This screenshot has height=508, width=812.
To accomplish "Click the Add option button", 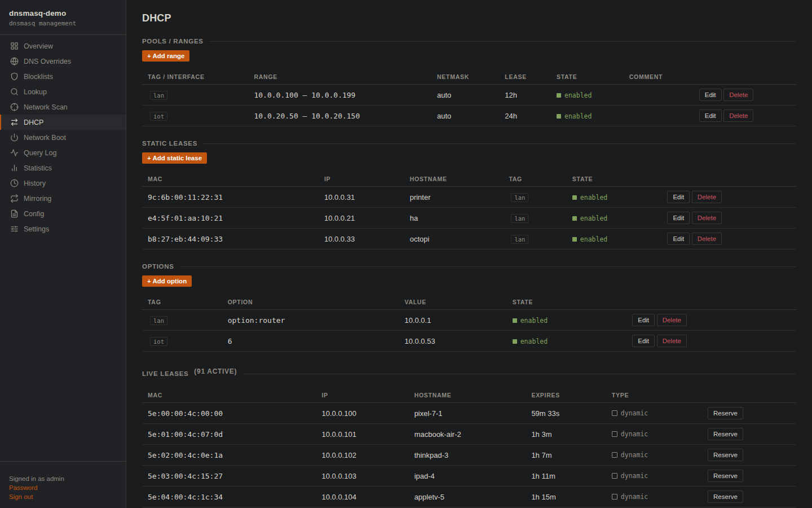I will (x=167, y=281).
